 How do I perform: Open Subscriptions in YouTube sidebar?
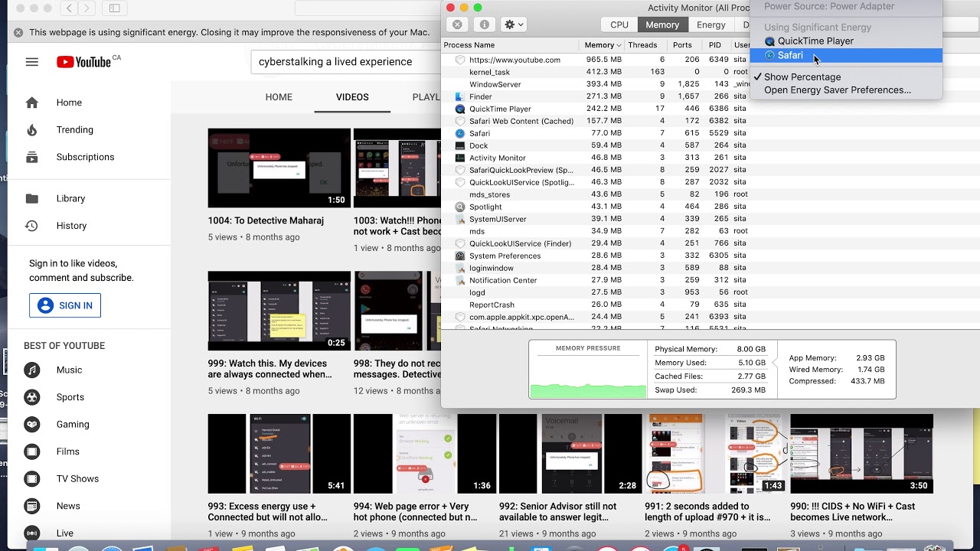pos(85,157)
